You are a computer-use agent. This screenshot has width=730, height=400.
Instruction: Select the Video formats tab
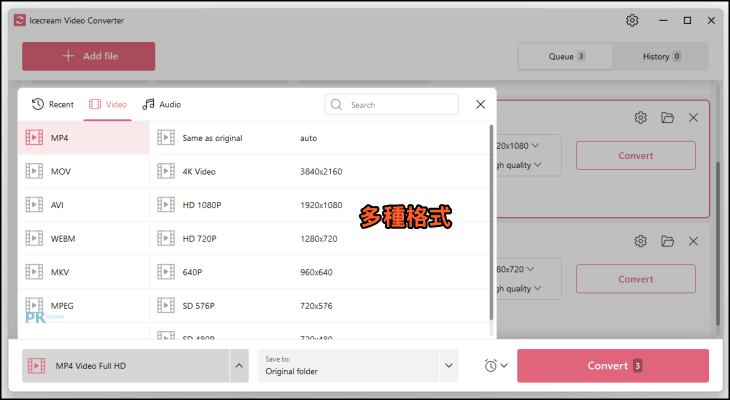pos(108,104)
